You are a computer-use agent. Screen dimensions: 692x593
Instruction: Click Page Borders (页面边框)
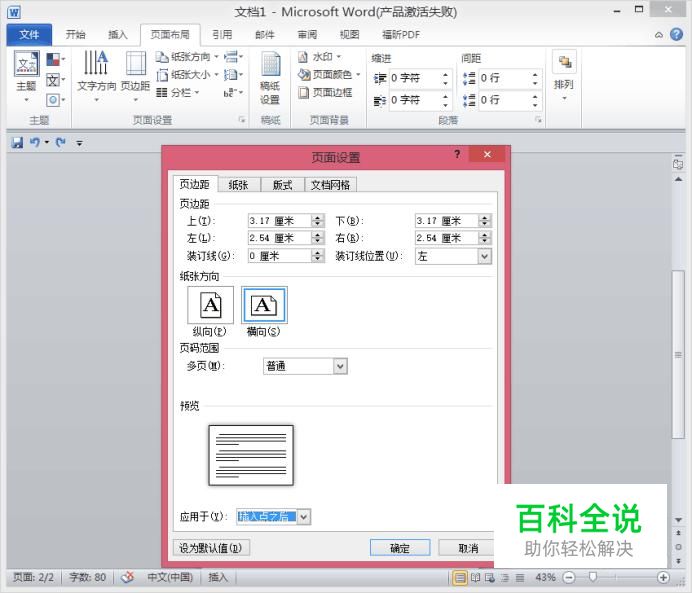click(325, 93)
